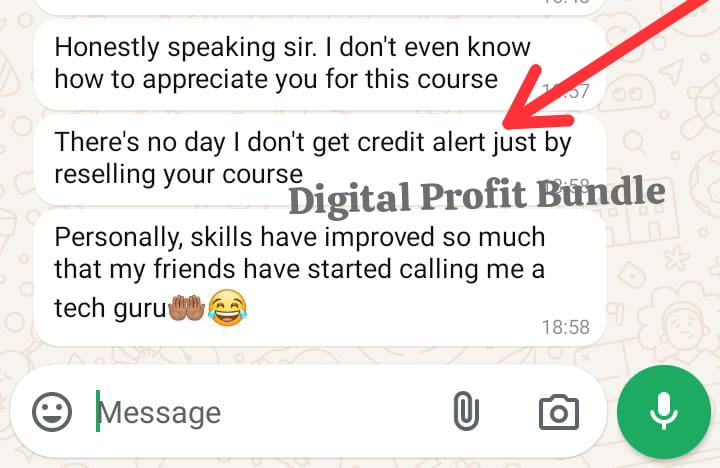Select the 'Honestly speaking sir' message bubble
This screenshot has width=720, height=468.
320,65
